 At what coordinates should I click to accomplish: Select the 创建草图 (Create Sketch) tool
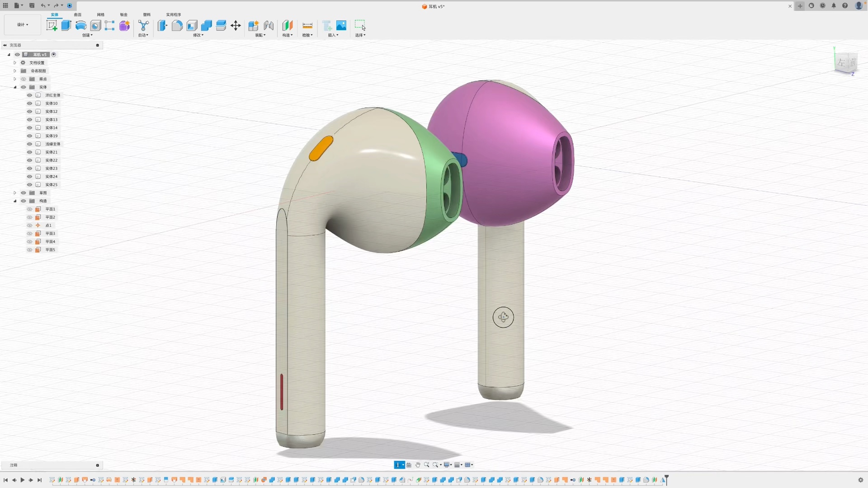coord(52,25)
